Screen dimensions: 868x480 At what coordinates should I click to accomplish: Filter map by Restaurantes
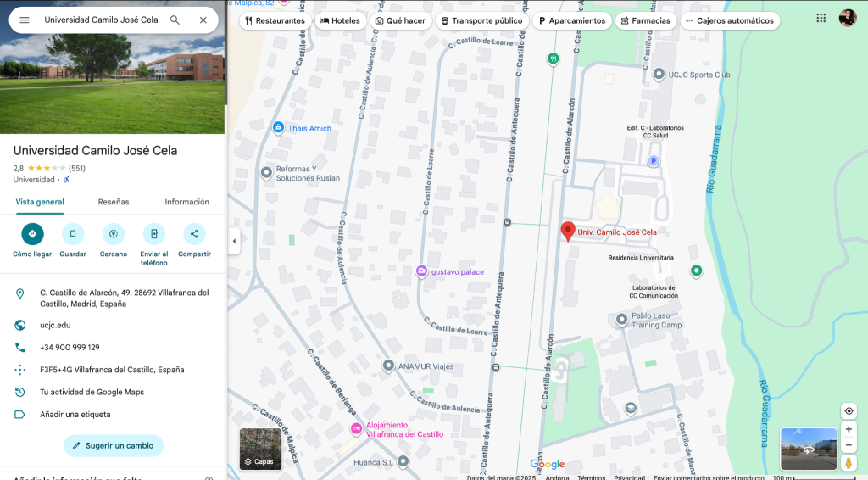[275, 20]
